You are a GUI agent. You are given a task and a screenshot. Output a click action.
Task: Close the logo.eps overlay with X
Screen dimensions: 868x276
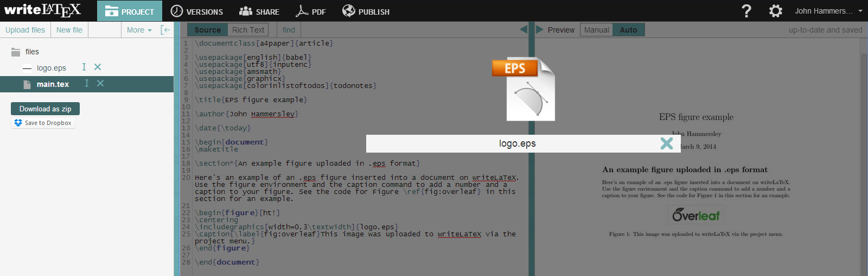667,143
